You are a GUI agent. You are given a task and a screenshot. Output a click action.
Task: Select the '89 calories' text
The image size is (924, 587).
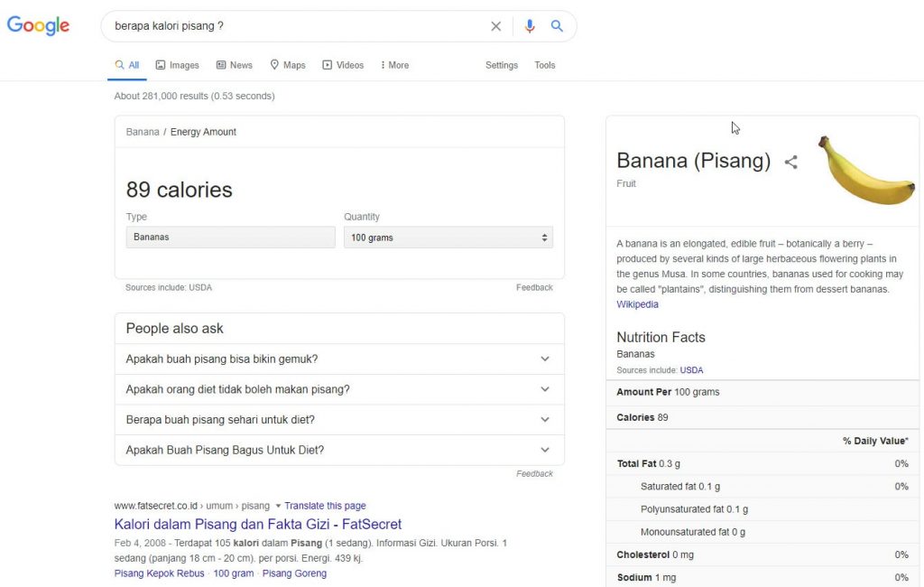180,190
